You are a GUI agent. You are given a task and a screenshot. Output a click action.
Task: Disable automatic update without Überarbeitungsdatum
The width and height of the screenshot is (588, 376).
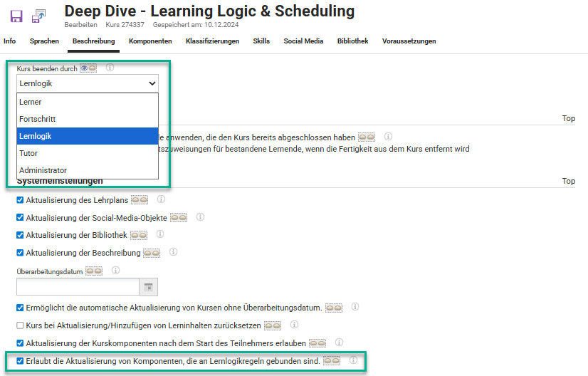[20, 308]
